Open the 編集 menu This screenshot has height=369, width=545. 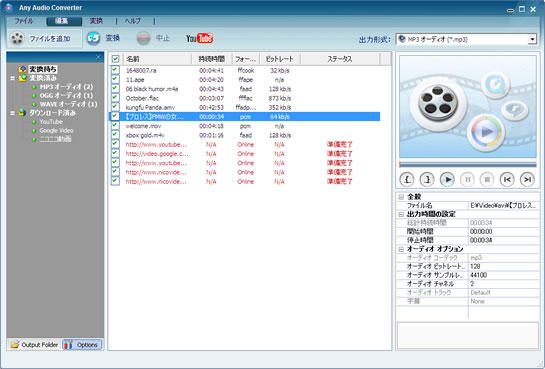pyautogui.click(x=64, y=21)
